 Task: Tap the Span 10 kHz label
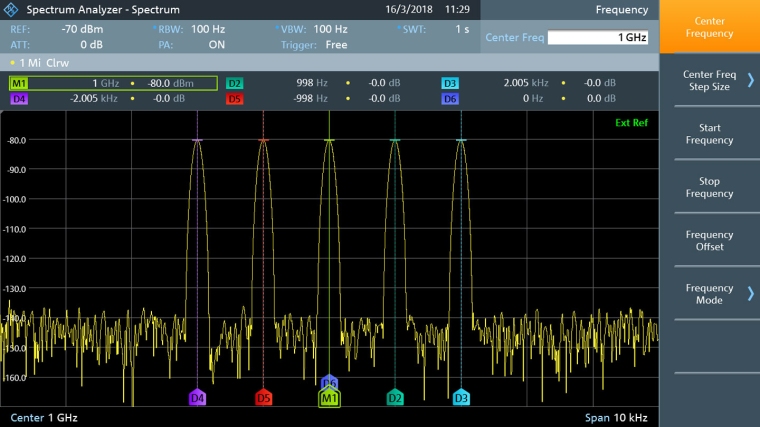[617, 417]
